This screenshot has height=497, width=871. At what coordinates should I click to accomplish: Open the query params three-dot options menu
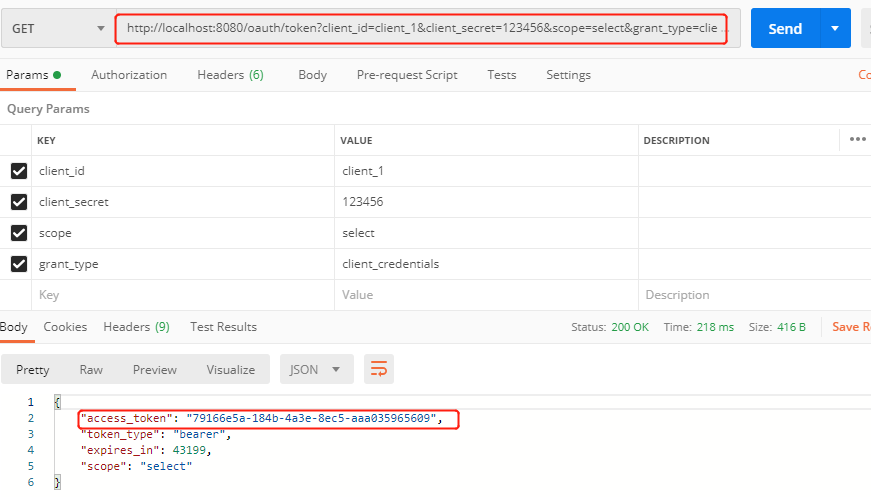click(x=858, y=139)
